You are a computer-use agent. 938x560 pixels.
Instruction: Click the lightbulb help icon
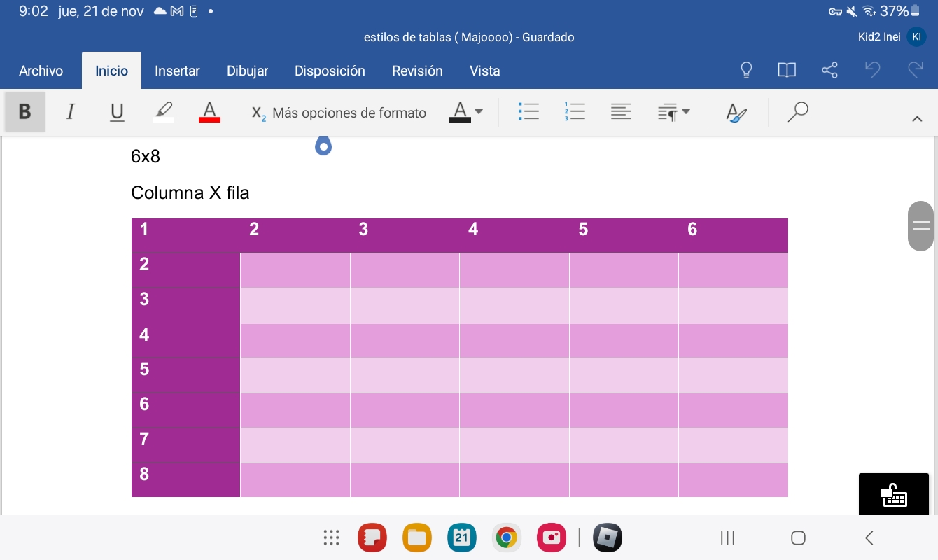746,70
